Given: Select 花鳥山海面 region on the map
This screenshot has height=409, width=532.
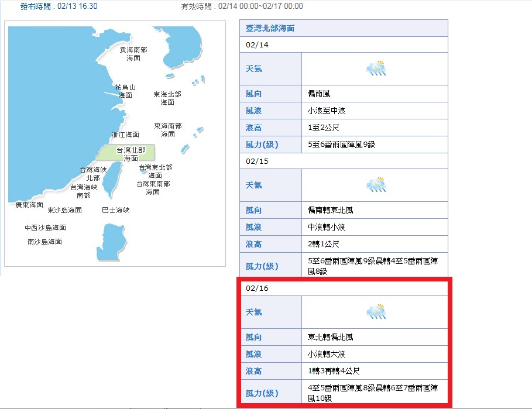Looking at the screenshot, I should click(x=125, y=91).
